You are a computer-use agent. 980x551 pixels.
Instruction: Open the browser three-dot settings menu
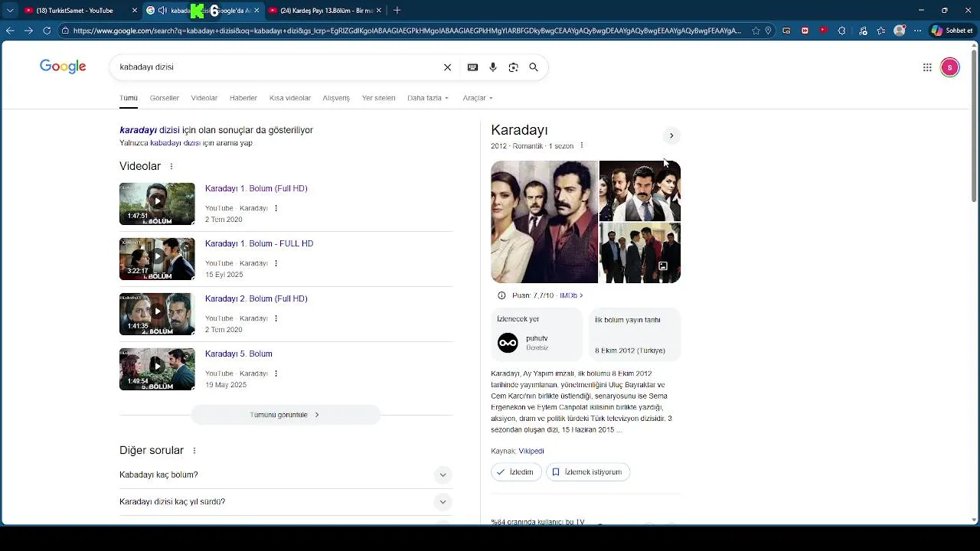point(918,31)
